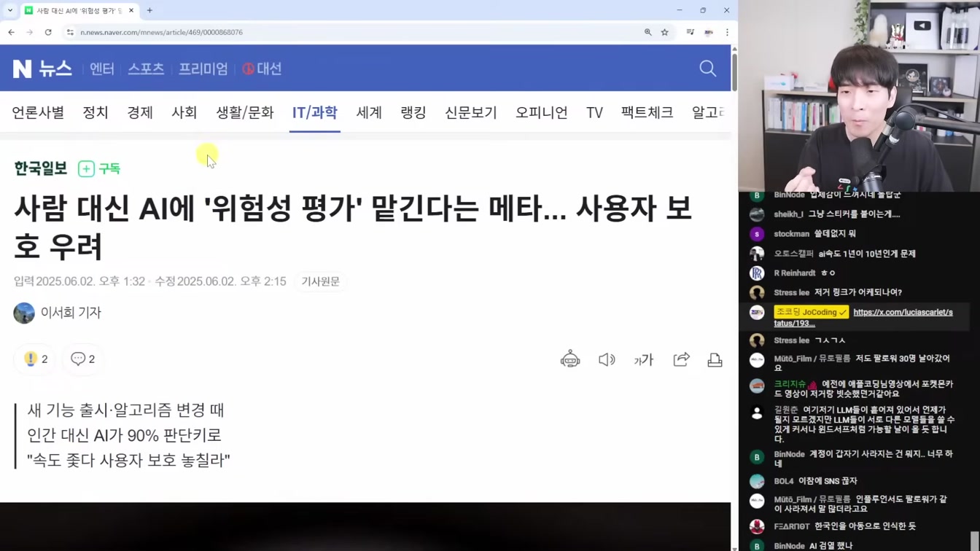Click the article date 입력 2025.06.02. 오후 1:32
Viewport: 980px width, 551px height.
click(79, 281)
